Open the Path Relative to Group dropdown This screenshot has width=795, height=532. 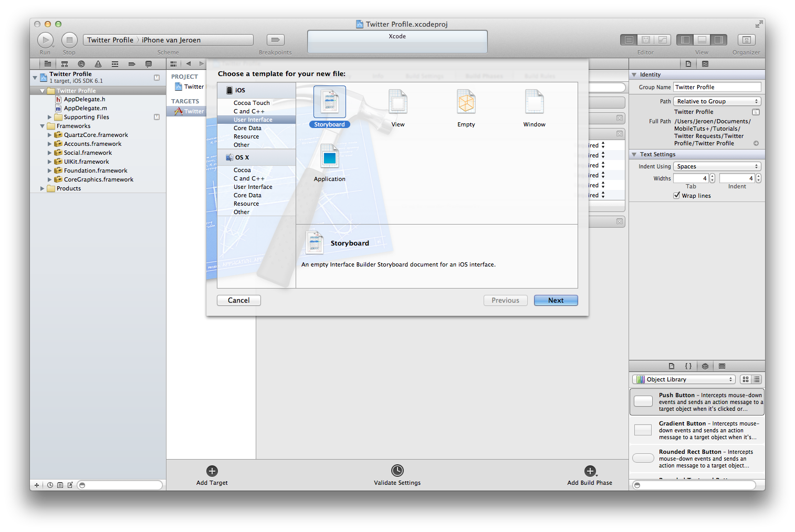pos(717,101)
